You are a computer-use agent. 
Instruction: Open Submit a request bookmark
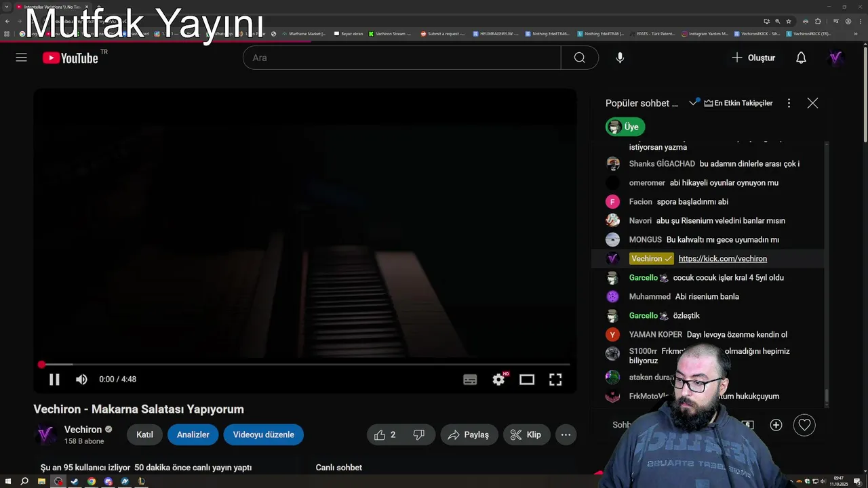tap(443, 34)
